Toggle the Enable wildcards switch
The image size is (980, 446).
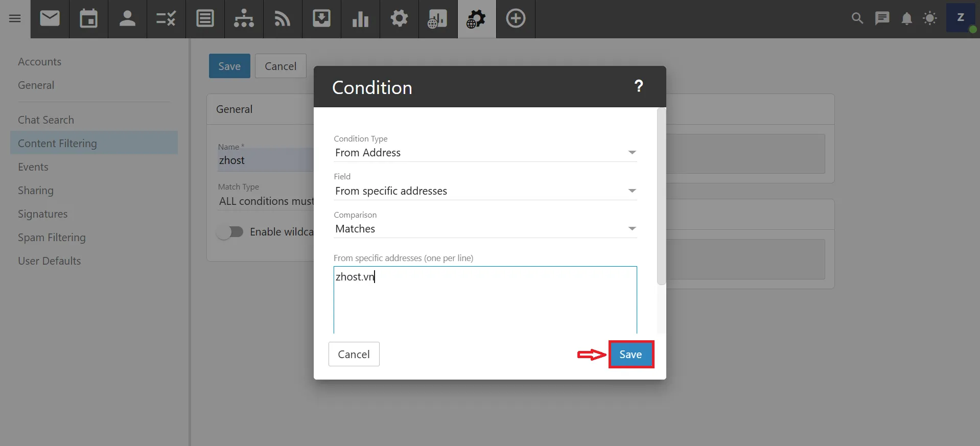tap(230, 232)
